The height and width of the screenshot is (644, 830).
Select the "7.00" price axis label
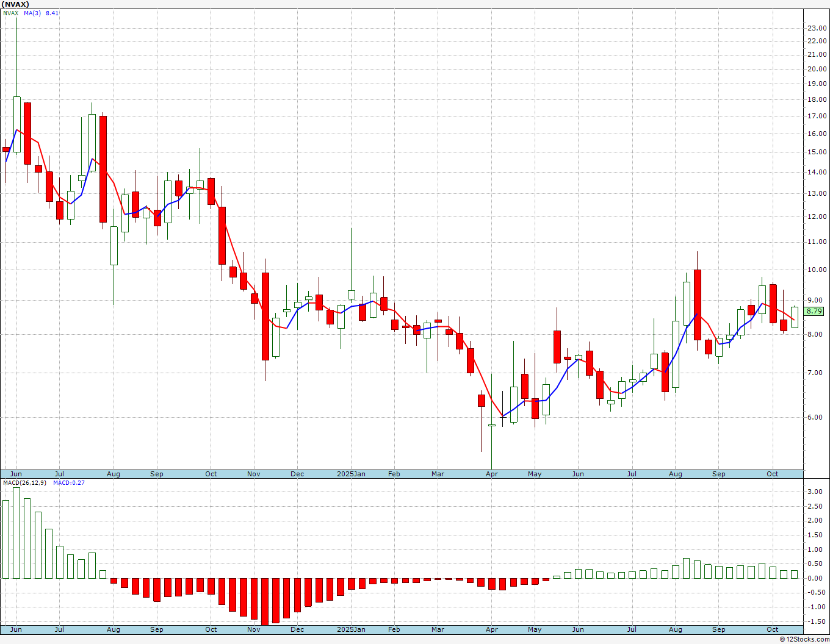[815, 373]
